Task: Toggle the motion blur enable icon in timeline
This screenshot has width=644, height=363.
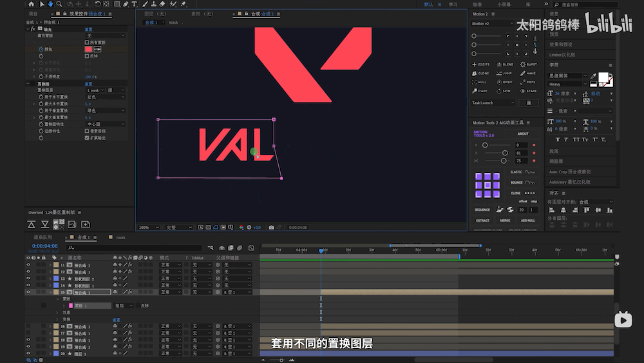Action: (x=240, y=248)
